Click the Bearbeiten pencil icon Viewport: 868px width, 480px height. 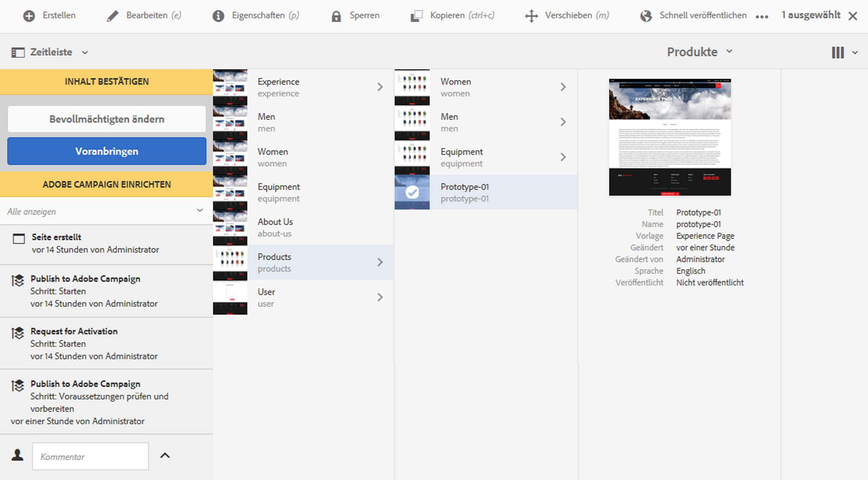click(112, 16)
